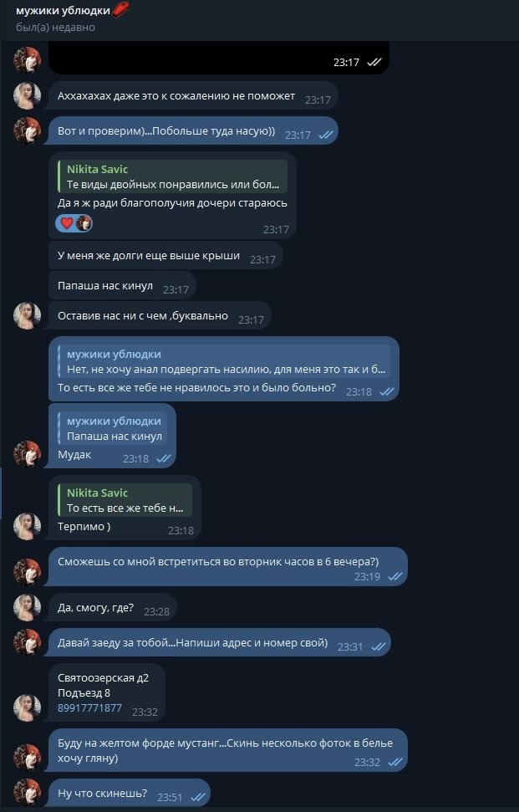Click read checkmarks on "Ну что скинешь?"
Viewport: 519px width, 812px height.
click(198, 797)
